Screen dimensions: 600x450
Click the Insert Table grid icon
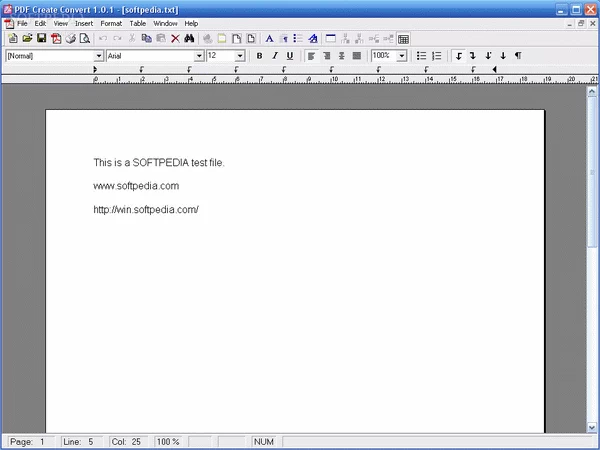tap(403, 38)
